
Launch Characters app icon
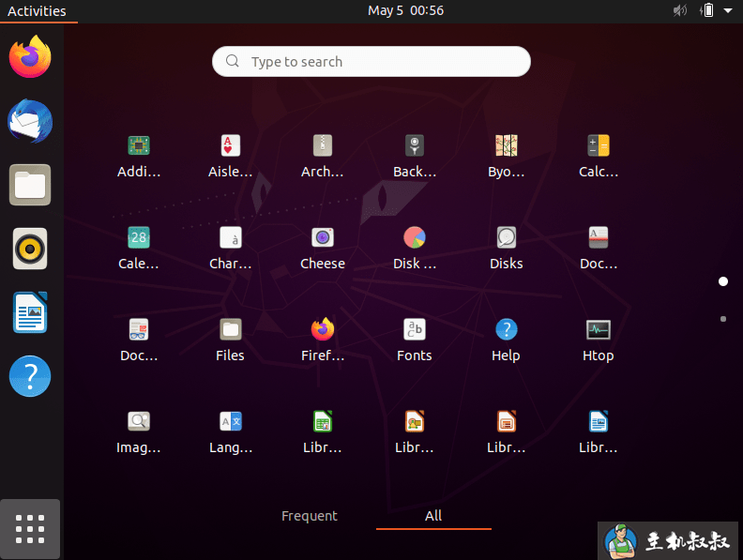pyautogui.click(x=231, y=238)
